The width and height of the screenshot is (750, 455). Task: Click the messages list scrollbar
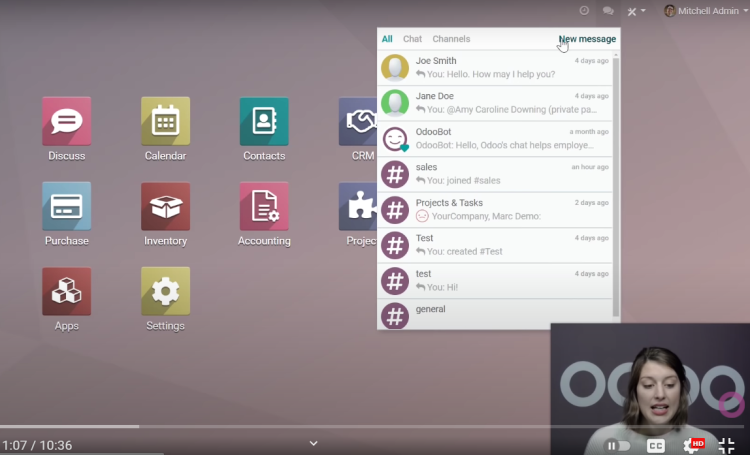616,187
